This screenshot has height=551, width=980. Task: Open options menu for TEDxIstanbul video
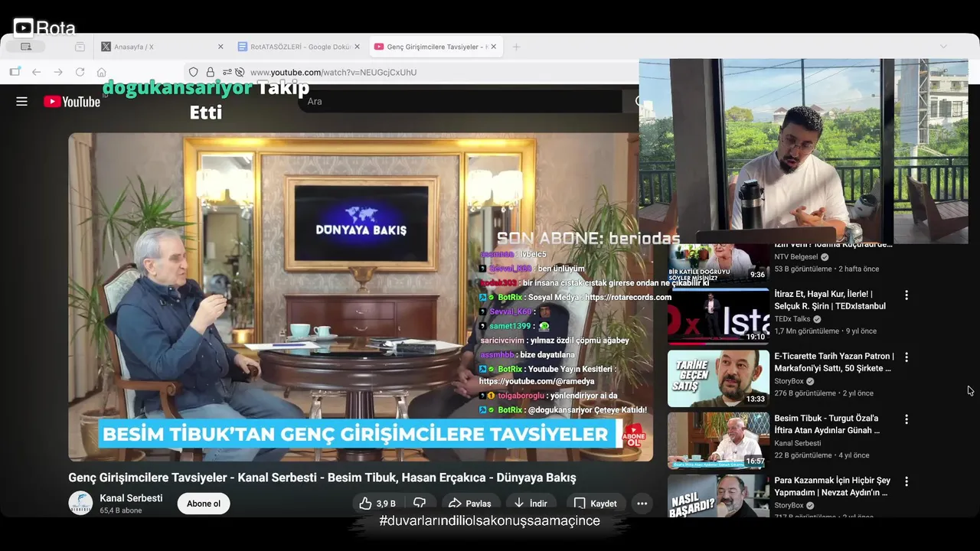(x=906, y=295)
